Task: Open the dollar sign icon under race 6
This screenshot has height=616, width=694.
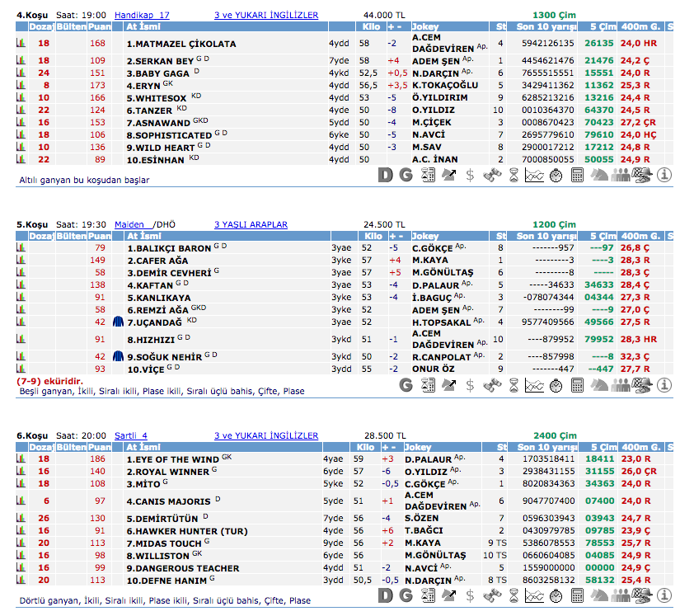Action: pos(471,595)
